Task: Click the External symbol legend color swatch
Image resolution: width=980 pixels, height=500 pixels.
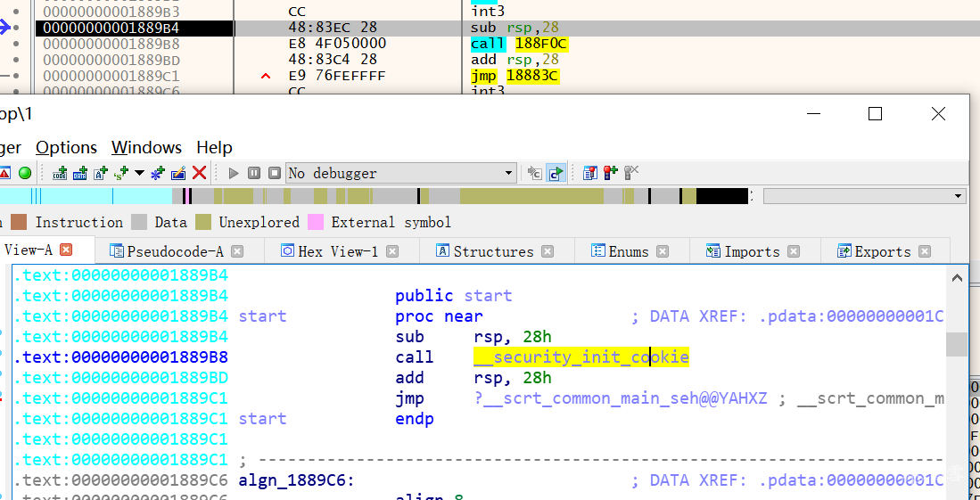Action: pyautogui.click(x=316, y=222)
